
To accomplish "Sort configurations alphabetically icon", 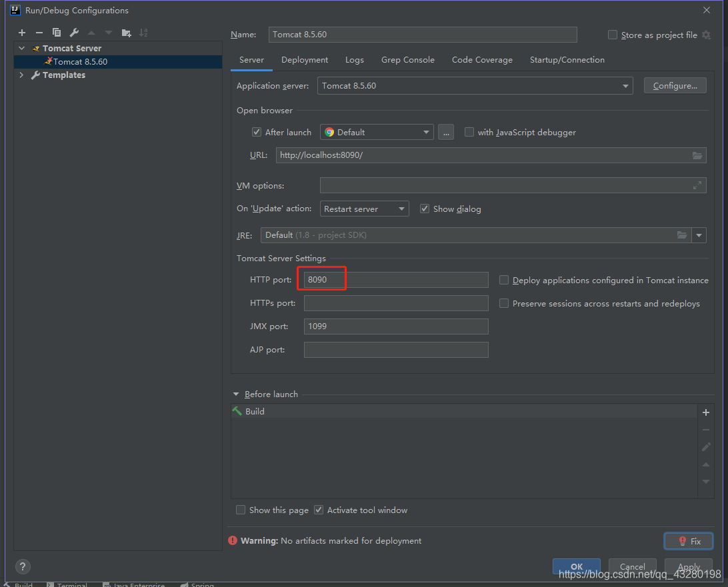I will tap(143, 33).
